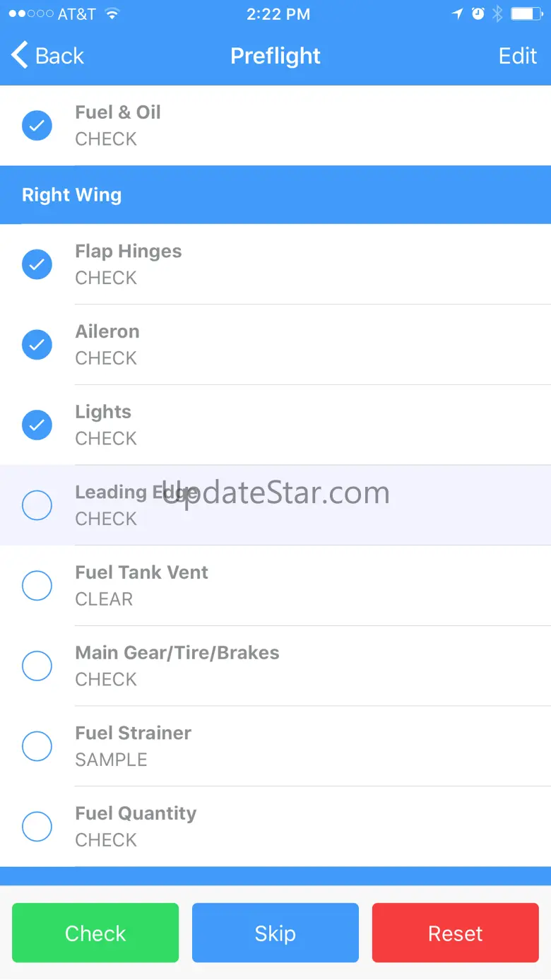The height and width of the screenshot is (980, 551).
Task: Uncheck the Flap Hinges item
Action: 37,264
